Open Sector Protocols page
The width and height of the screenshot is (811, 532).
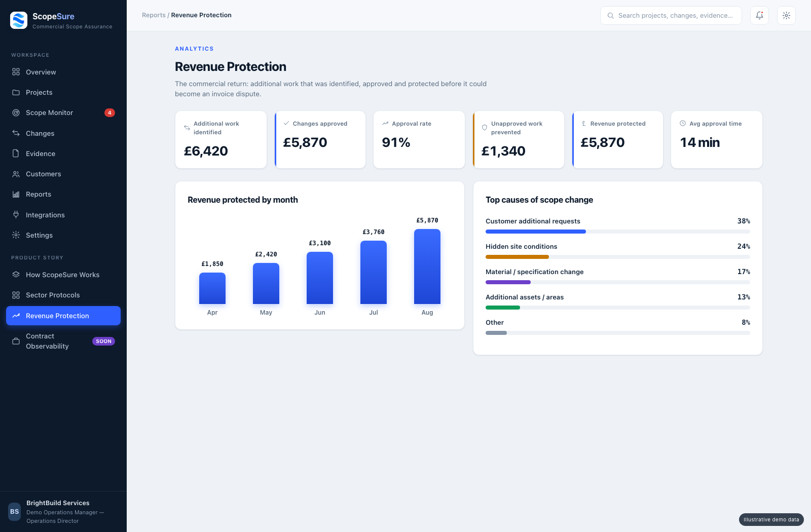pyautogui.click(x=63, y=295)
